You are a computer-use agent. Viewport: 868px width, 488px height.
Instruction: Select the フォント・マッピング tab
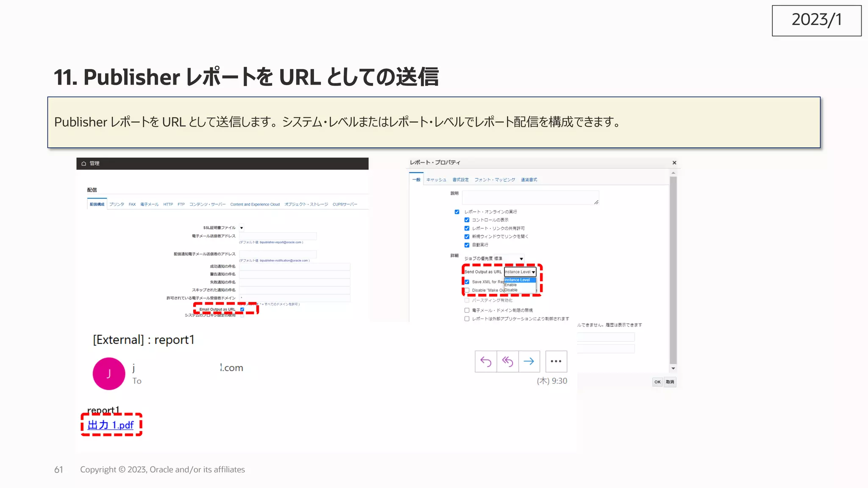(x=495, y=180)
